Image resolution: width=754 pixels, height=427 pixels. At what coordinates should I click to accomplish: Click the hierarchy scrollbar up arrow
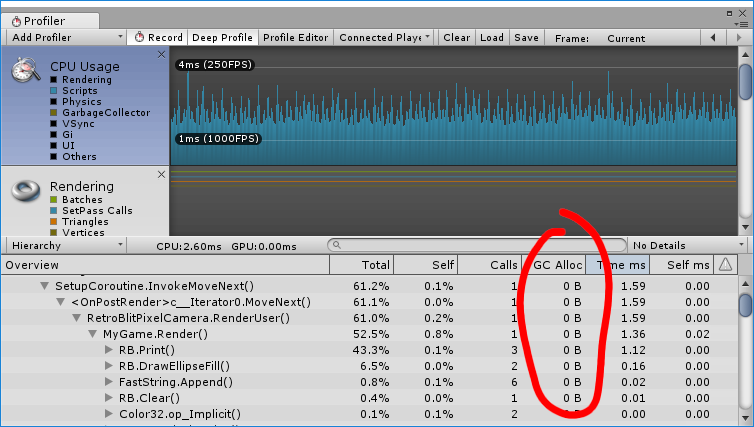tap(746, 284)
